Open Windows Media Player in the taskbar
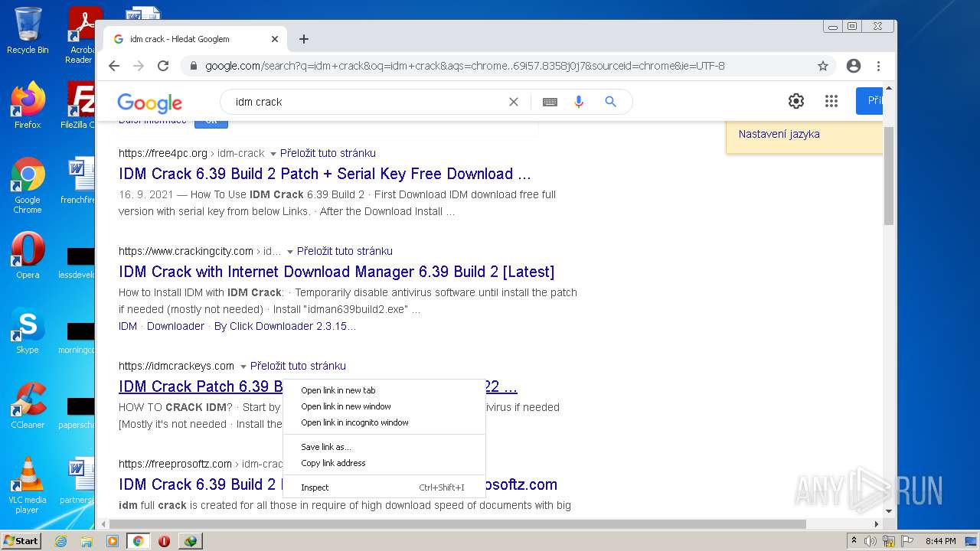This screenshot has width=980, height=551. click(x=113, y=541)
